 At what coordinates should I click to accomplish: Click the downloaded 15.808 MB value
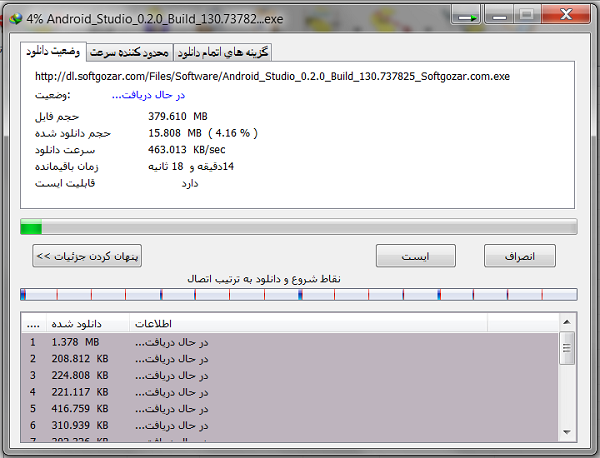pos(203,133)
